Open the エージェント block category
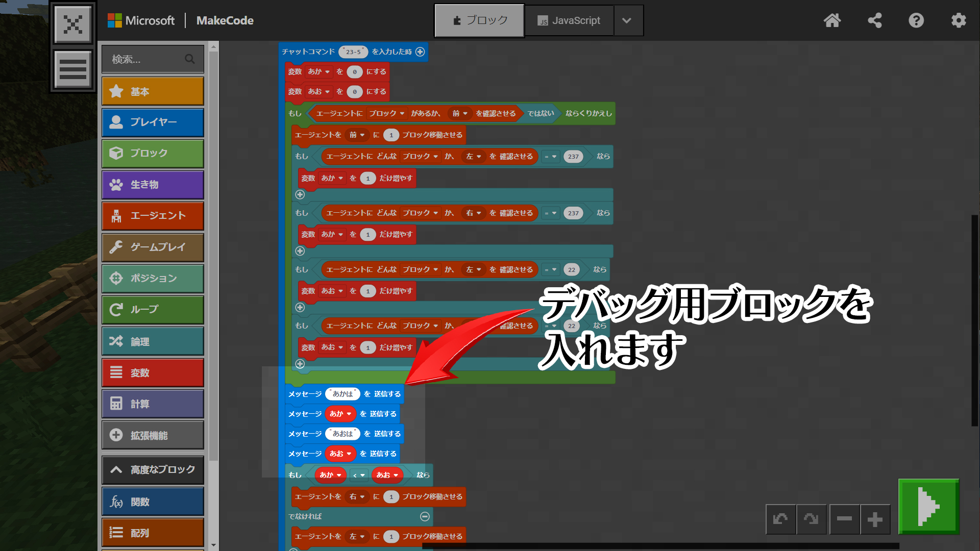This screenshot has height=551, width=980. 153,216
